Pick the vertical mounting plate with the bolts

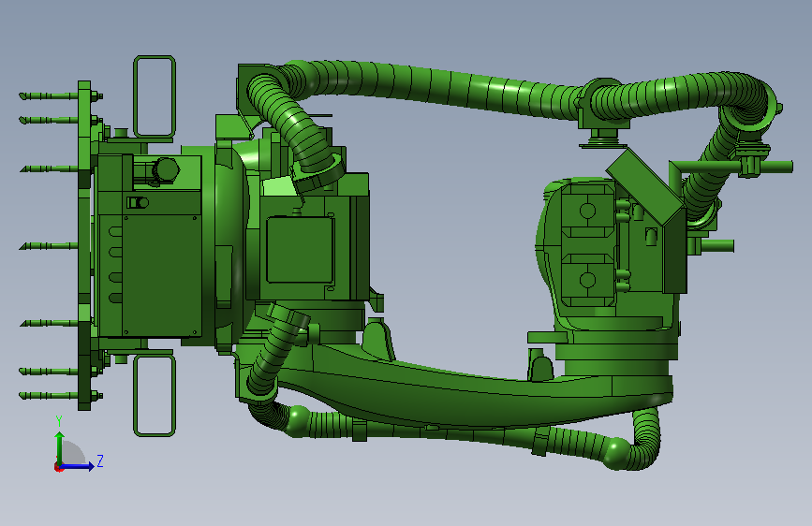click(84, 245)
